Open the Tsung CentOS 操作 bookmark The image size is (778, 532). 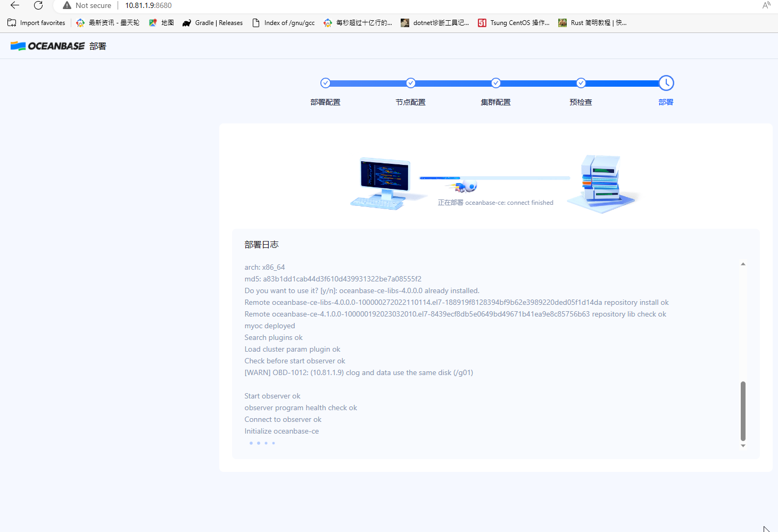[x=514, y=23]
